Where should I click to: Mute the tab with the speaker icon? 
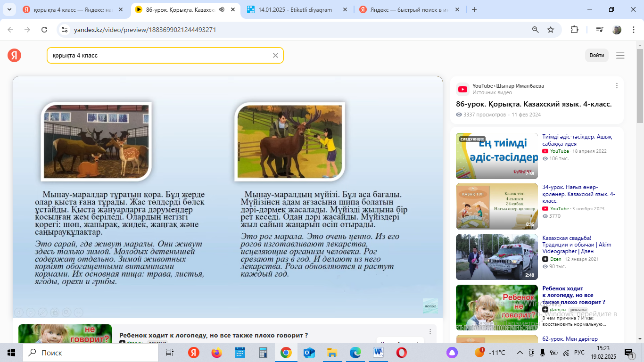222,9
